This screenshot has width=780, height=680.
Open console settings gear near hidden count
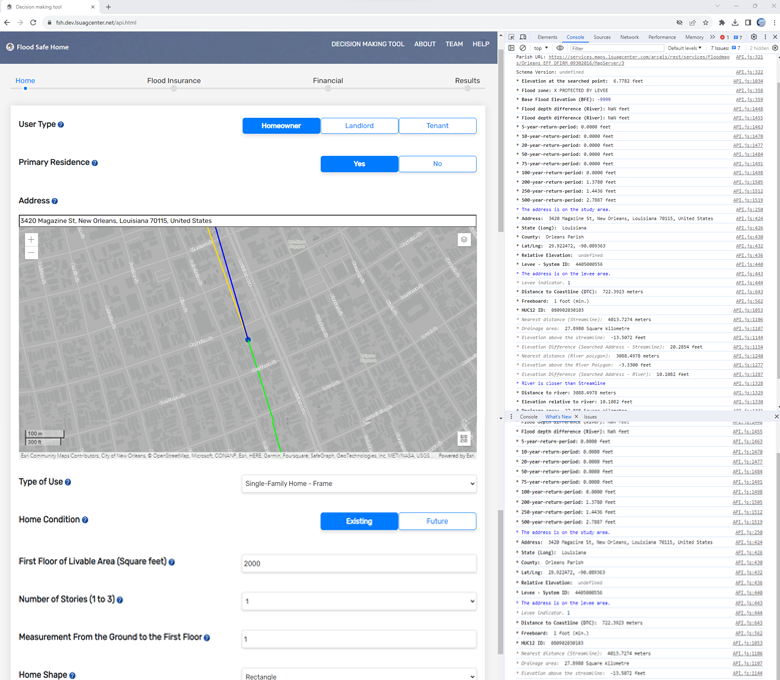coord(775,48)
